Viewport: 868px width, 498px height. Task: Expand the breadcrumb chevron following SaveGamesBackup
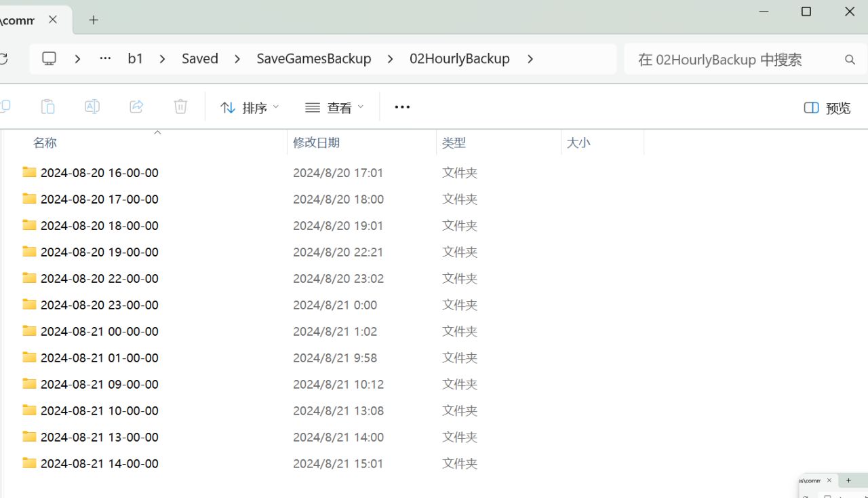(x=390, y=59)
